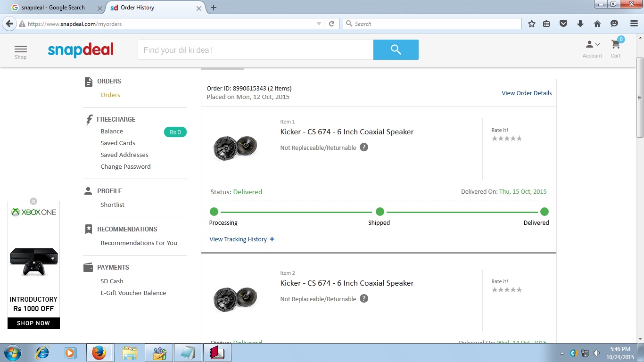The width and height of the screenshot is (644, 362).
Task: Click the Orders document icon in sidebar
Action: pos(89,82)
